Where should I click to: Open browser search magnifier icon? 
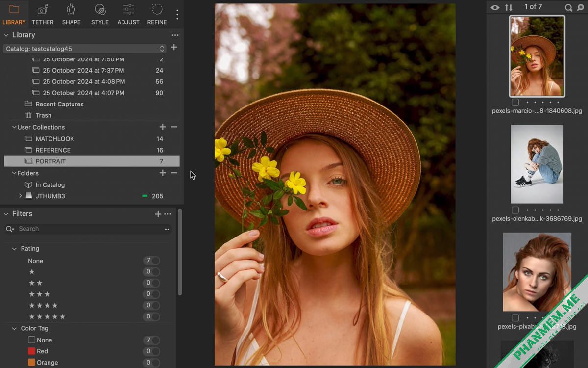(x=568, y=8)
